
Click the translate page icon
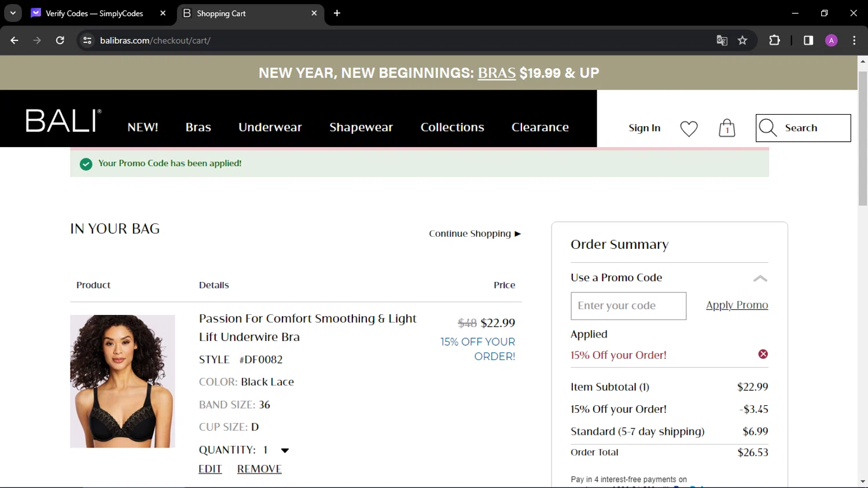pyautogui.click(x=722, y=41)
